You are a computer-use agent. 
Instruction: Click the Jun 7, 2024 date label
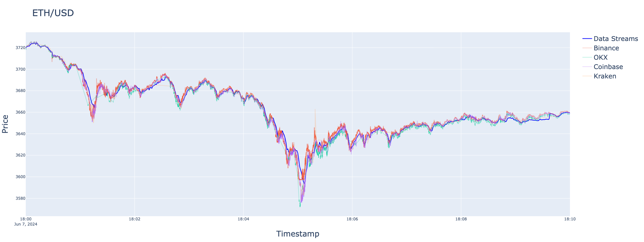[26, 224]
